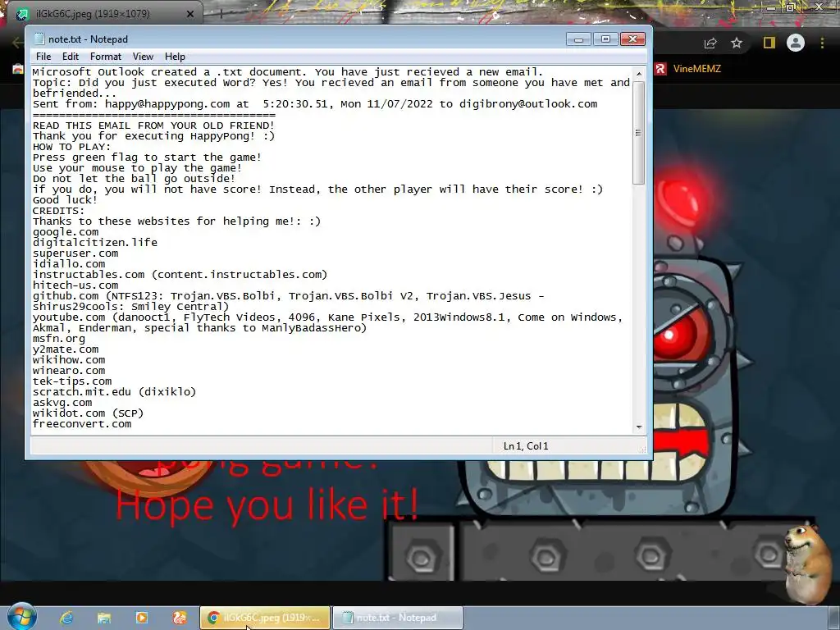
Task: Switch to note.txt Notepad taskbar button
Action: click(x=397, y=618)
